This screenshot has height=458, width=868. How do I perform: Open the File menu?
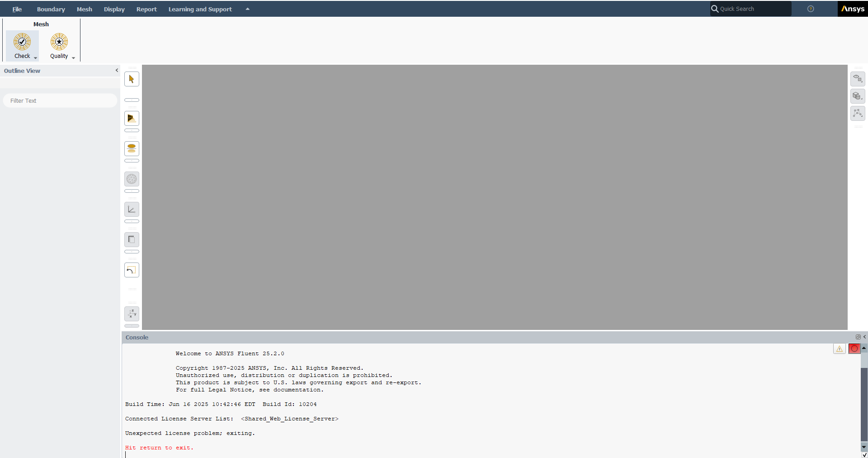[17, 9]
